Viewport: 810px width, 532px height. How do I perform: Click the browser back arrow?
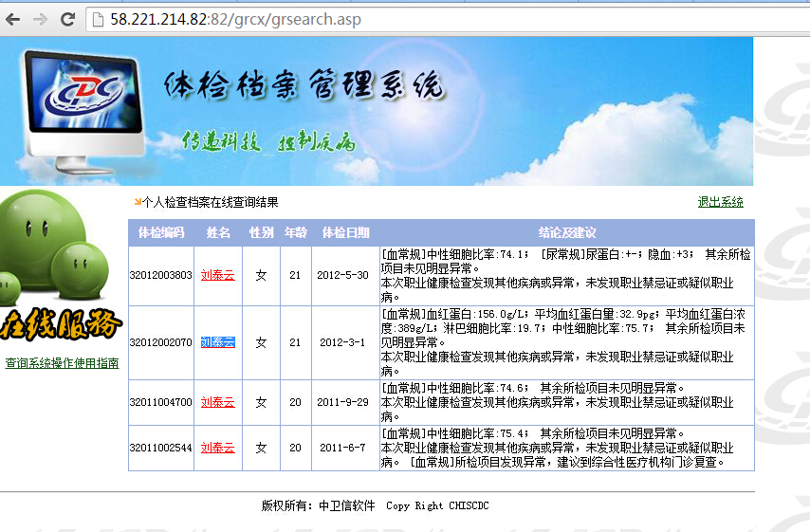[13, 20]
